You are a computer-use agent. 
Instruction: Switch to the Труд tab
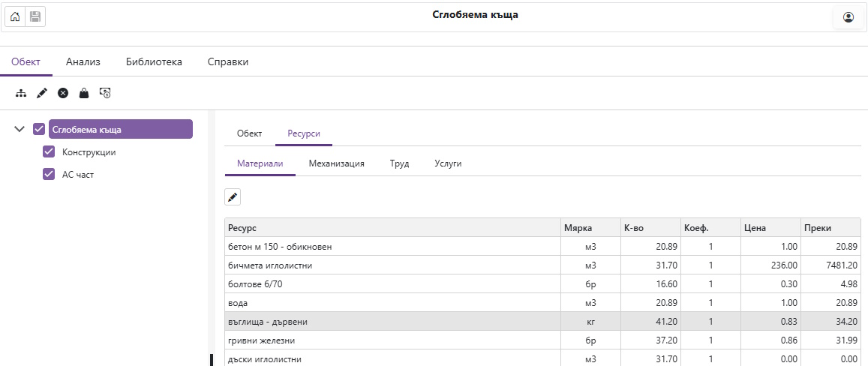click(x=399, y=163)
